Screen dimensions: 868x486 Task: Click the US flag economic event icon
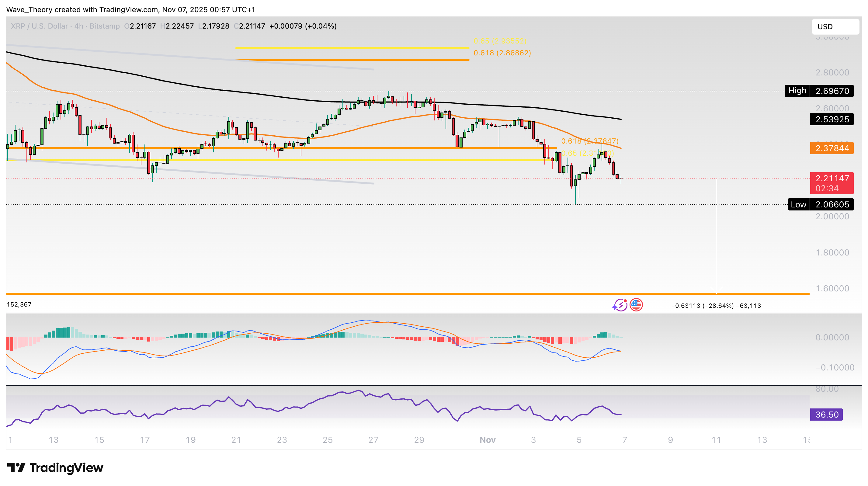click(636, 305)
